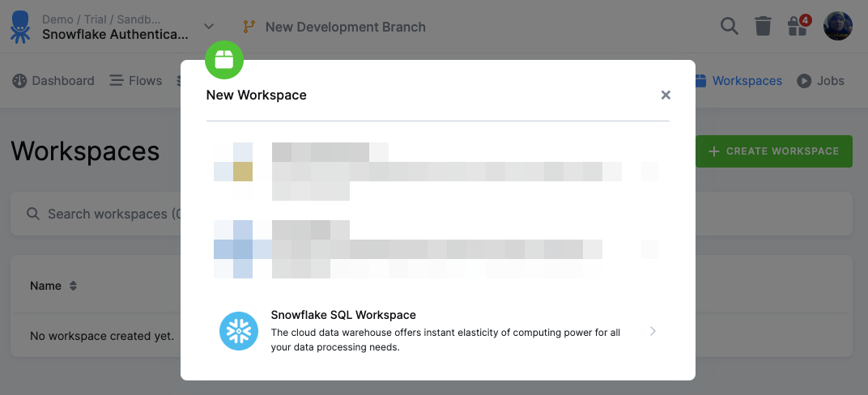Click the Snowflake Authentica... project name

(115, 34)
